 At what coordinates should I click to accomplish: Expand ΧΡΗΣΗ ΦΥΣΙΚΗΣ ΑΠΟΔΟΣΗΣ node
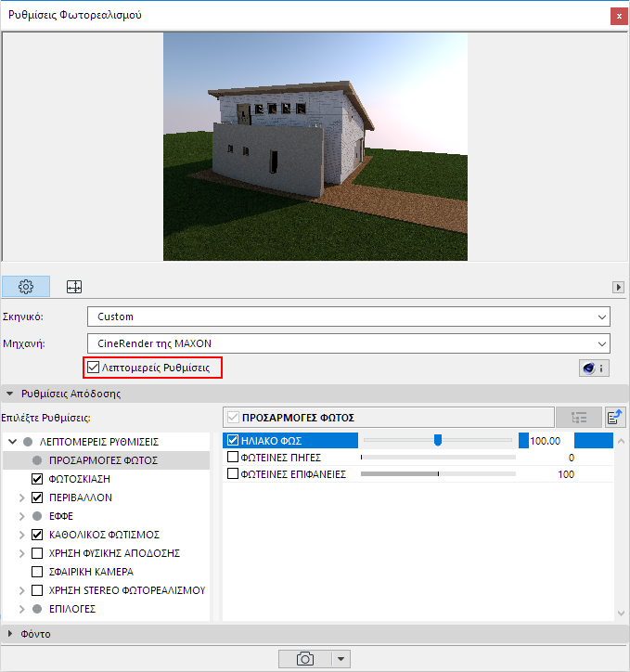(21, 553)
